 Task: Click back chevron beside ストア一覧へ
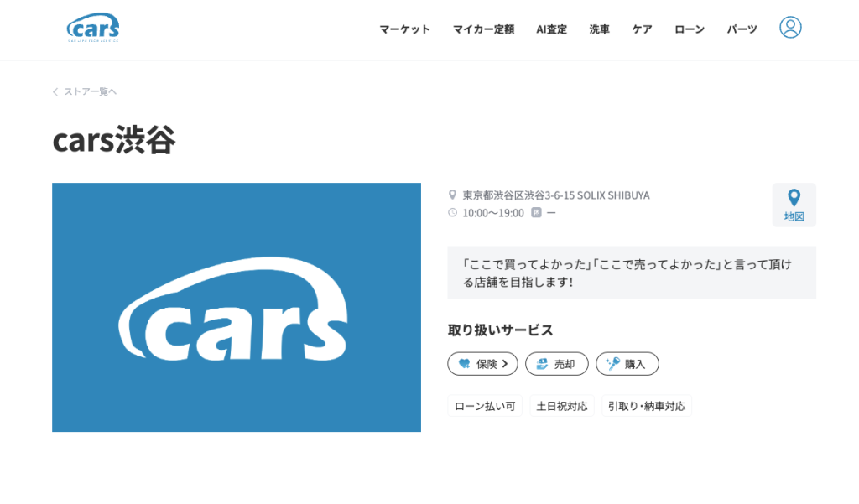(55, 91)
